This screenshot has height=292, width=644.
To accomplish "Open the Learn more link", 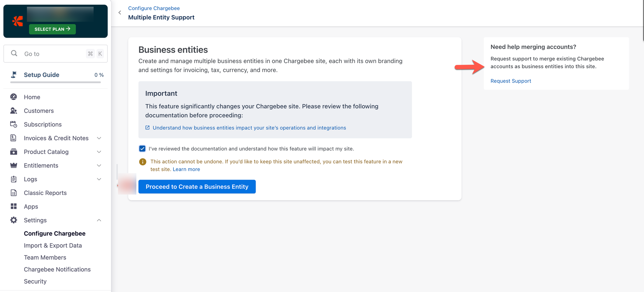I will [x=186, y=169].
